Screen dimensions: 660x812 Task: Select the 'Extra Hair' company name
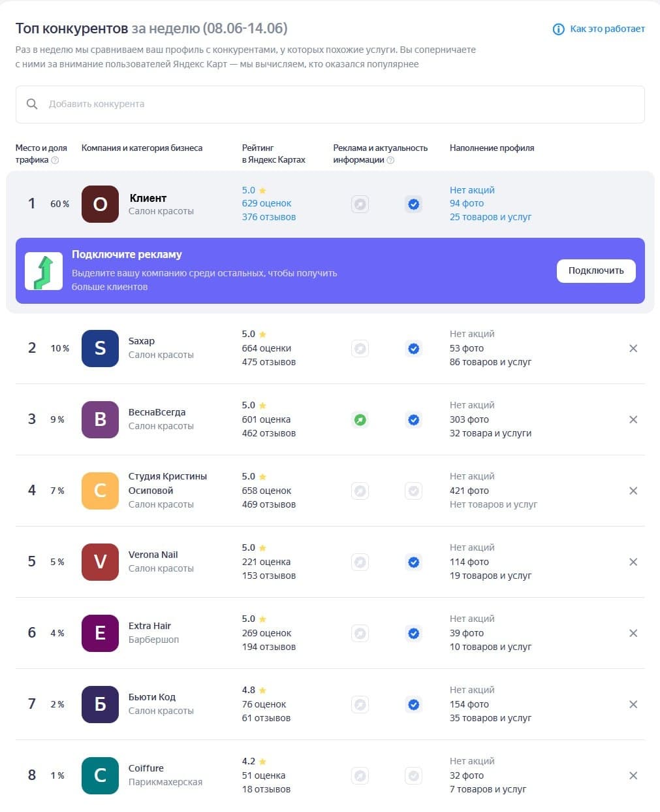pyautogui.click(x=149, y=626)
